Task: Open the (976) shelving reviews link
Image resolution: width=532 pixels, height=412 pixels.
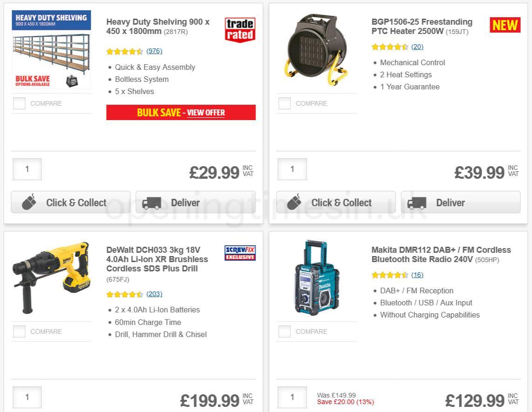Action: coord(154,51)
